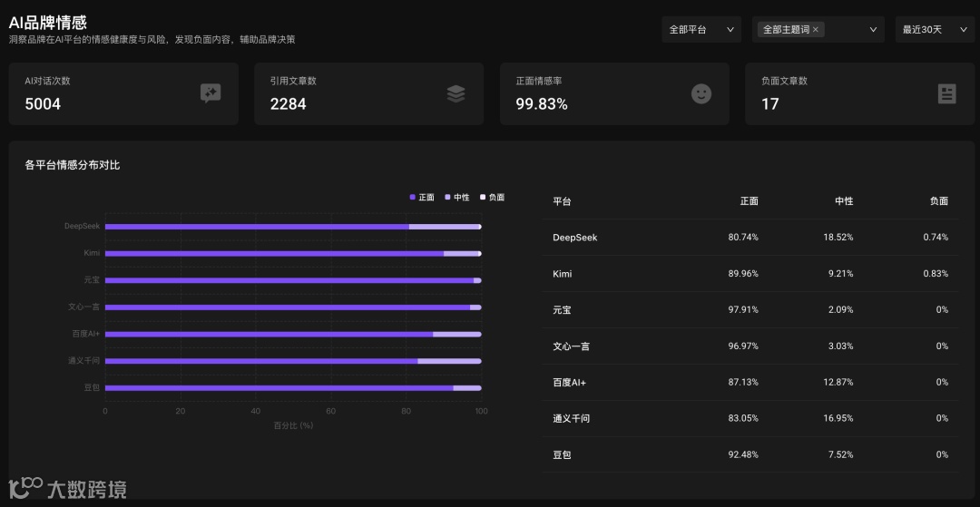Select the DeepSeek row name in table

click(575, 238)
